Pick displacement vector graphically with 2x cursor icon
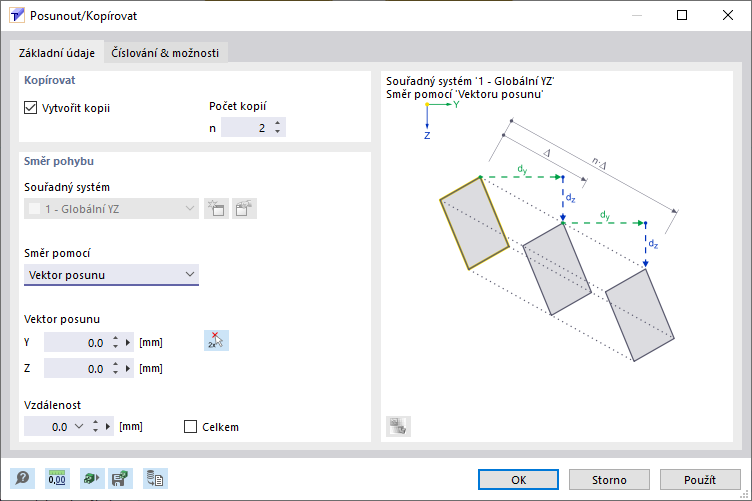The height and width of the screenshot is (501, 752). (x=216, y=340)
